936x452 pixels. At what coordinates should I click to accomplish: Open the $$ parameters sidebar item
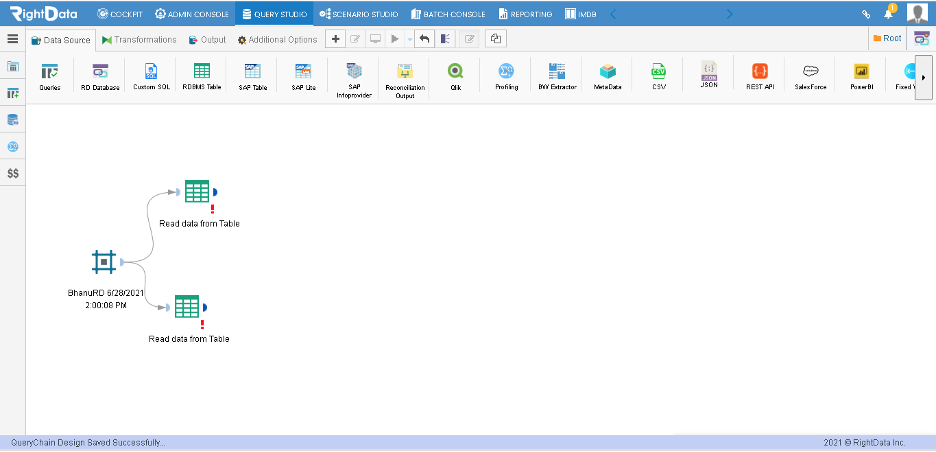[x=13, y=173]
